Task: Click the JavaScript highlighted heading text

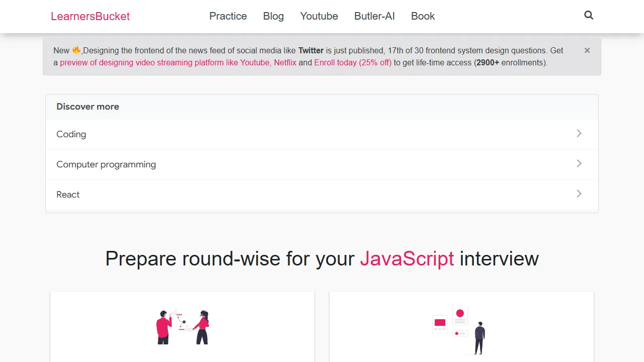Action: (407, 258)
